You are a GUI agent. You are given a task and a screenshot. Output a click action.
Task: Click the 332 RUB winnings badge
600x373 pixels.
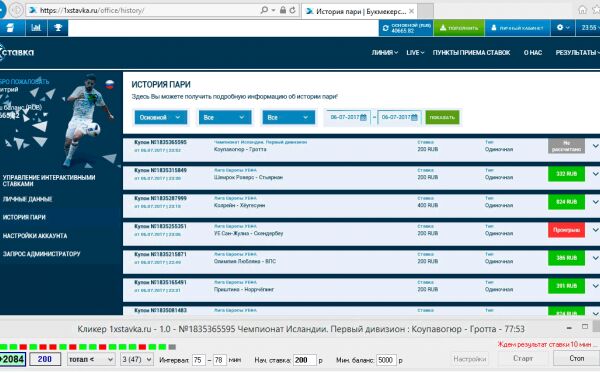tap(566, 174)
